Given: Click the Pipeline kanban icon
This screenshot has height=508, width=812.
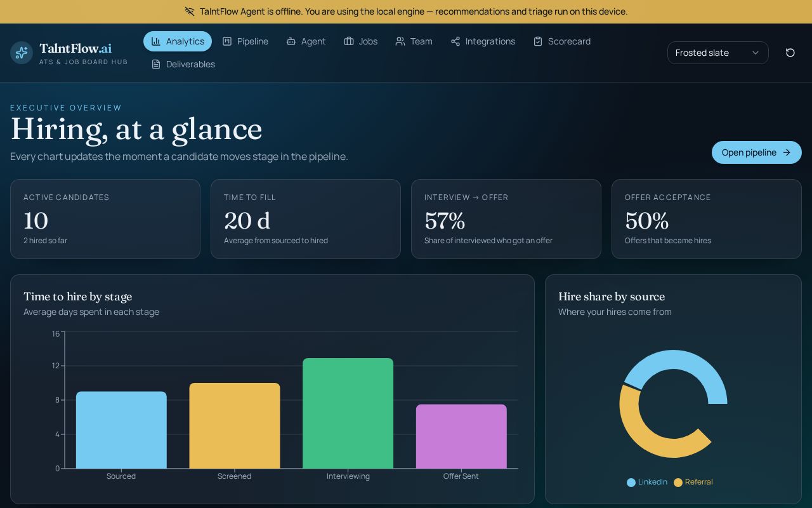Looking at the screenshot, I should pyautogui.click(x=227, y=41).
